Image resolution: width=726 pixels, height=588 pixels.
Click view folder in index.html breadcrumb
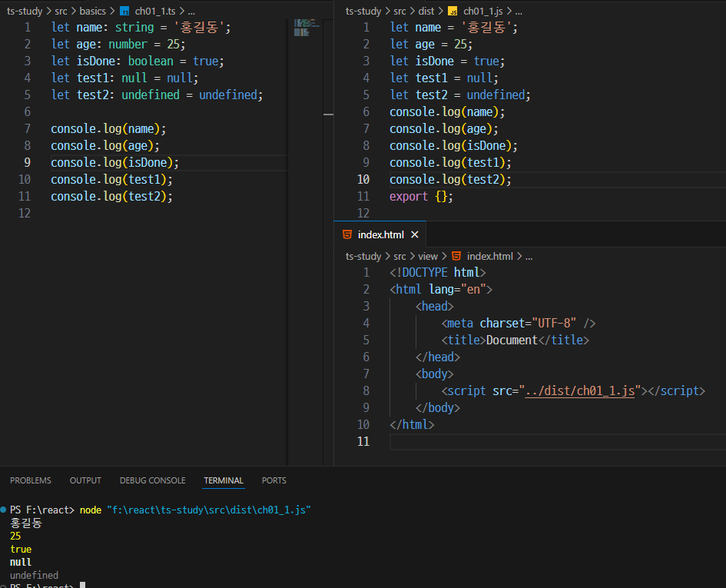428,256
